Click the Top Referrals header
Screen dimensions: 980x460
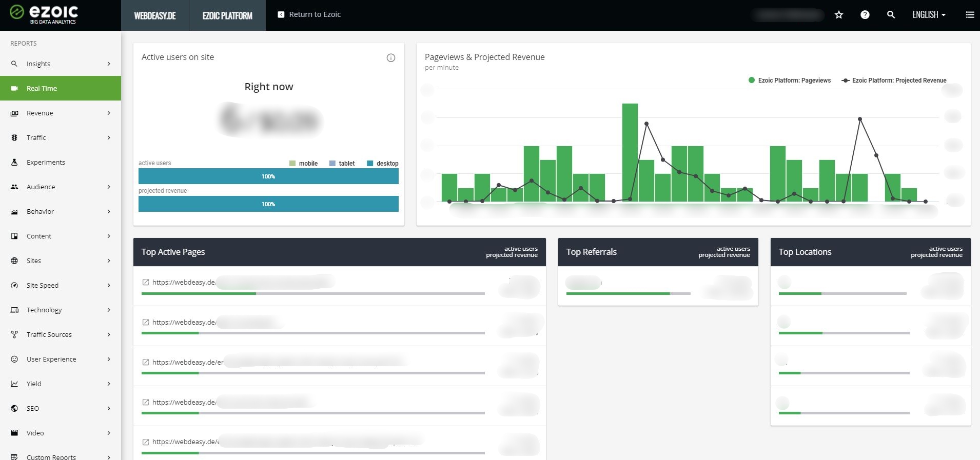[658, 252]
